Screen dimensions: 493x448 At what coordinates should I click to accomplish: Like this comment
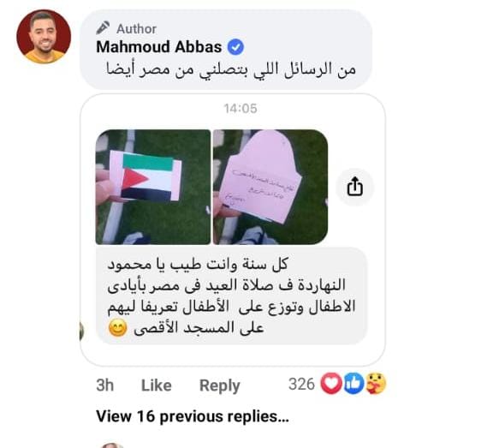pyautogui.click(x=157, y=385)
